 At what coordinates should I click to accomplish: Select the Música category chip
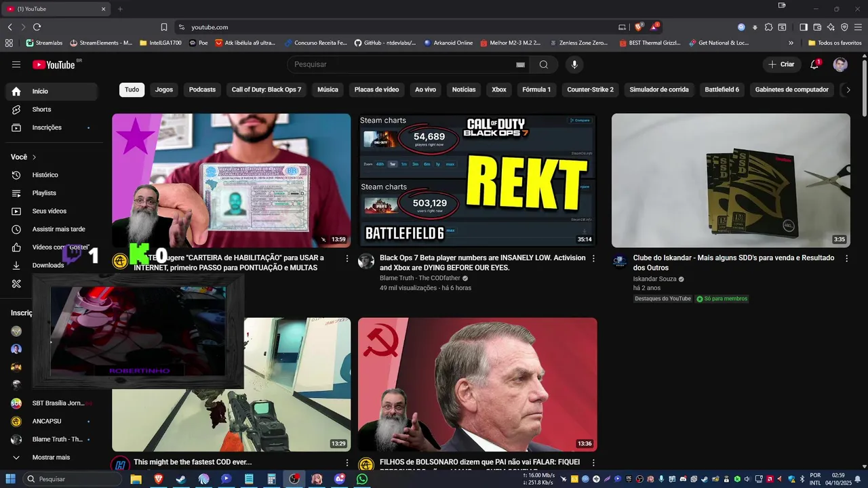(x=328, y=89)
